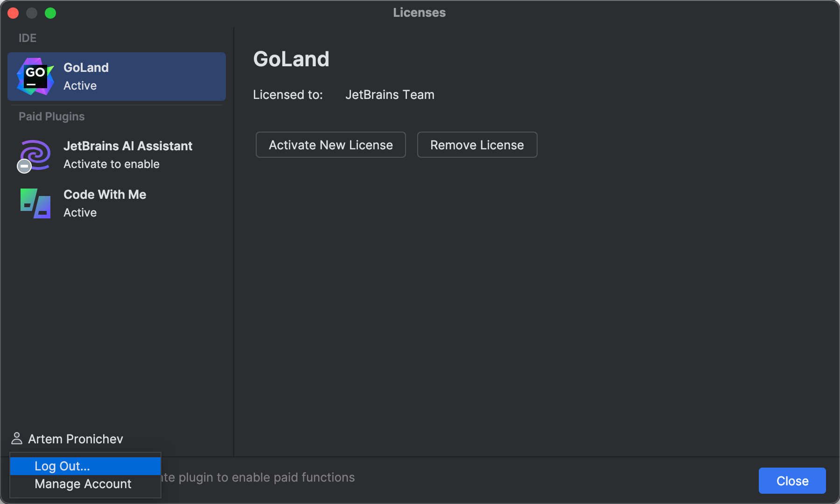Click the Paid Plugins section header

51,116
